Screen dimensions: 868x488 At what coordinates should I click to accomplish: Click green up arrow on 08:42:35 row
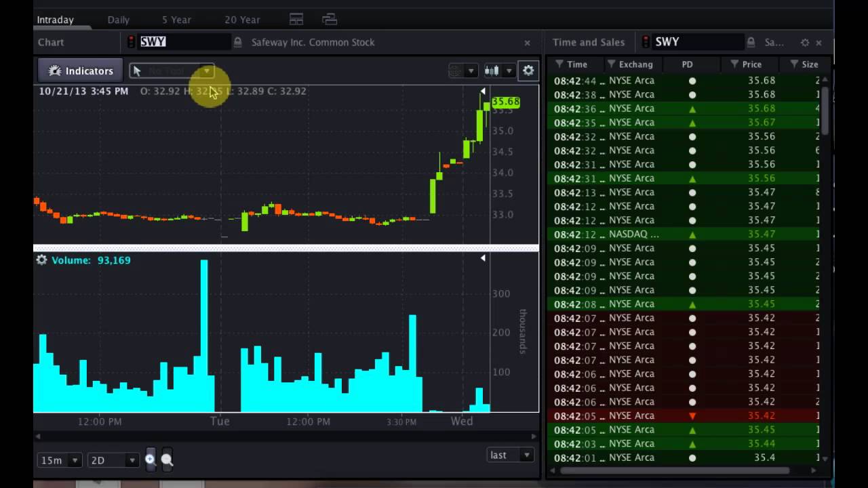click(x=692, y=123)
